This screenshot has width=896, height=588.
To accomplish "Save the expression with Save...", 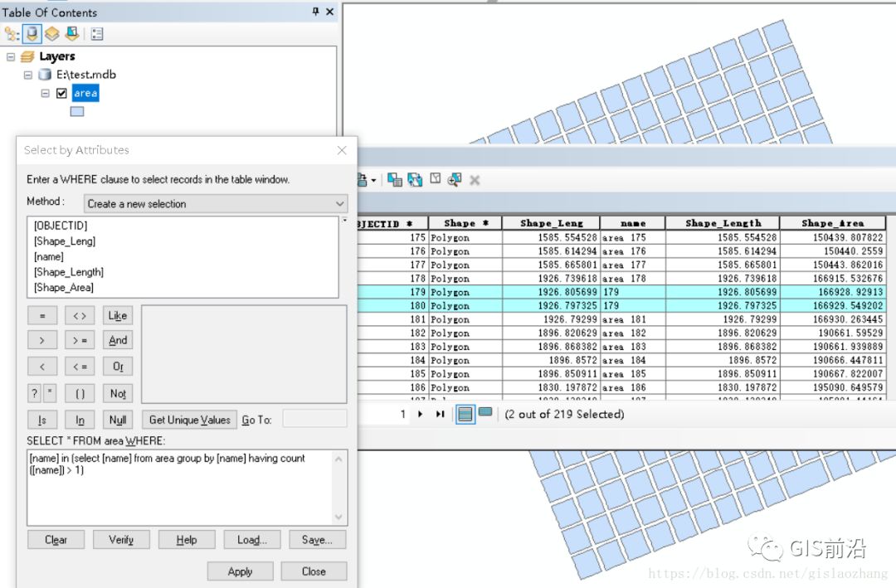I will [317, 539].
